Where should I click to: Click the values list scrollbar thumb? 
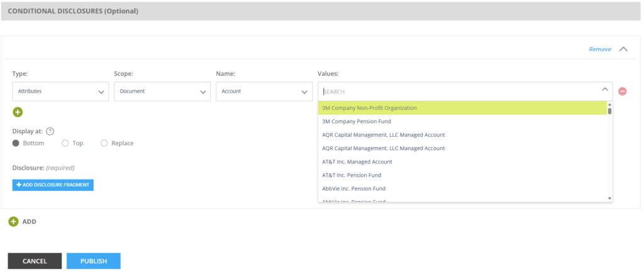click(609, 111)
